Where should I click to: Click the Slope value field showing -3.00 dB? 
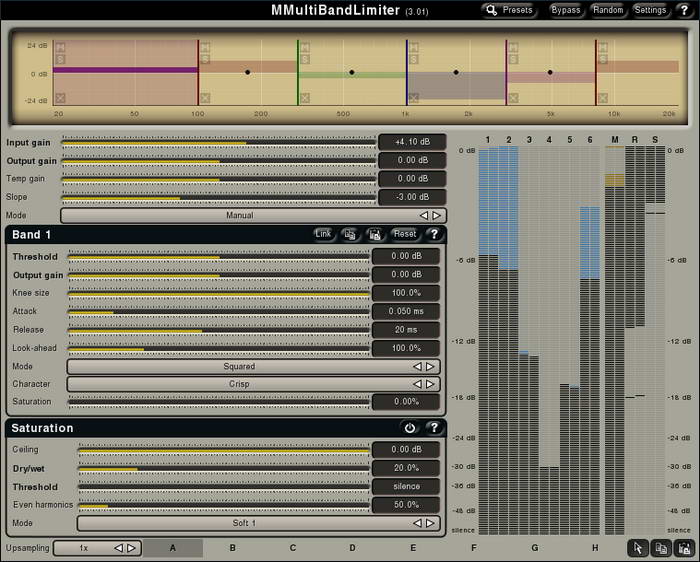point(412,197)
